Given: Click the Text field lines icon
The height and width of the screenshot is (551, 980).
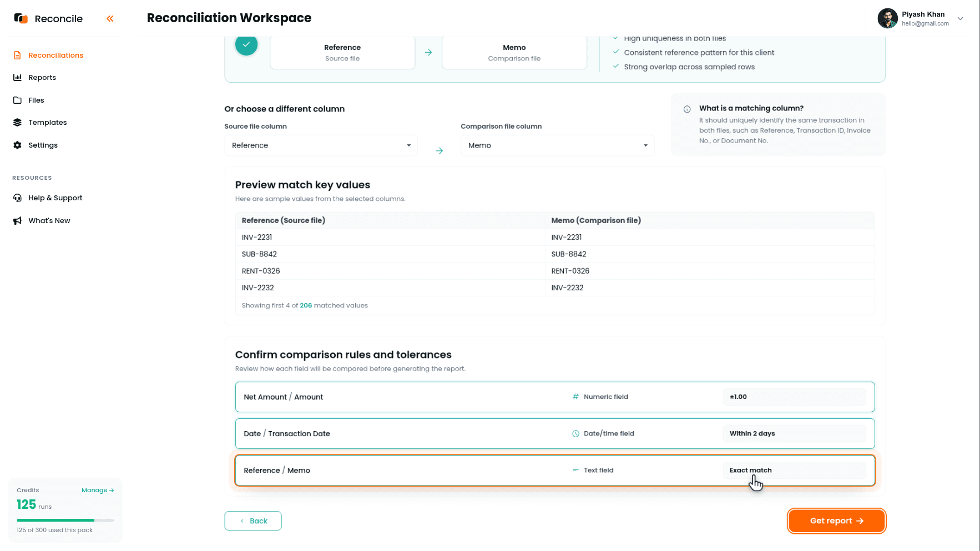Looking at the screenshot, I should (575, 471).
